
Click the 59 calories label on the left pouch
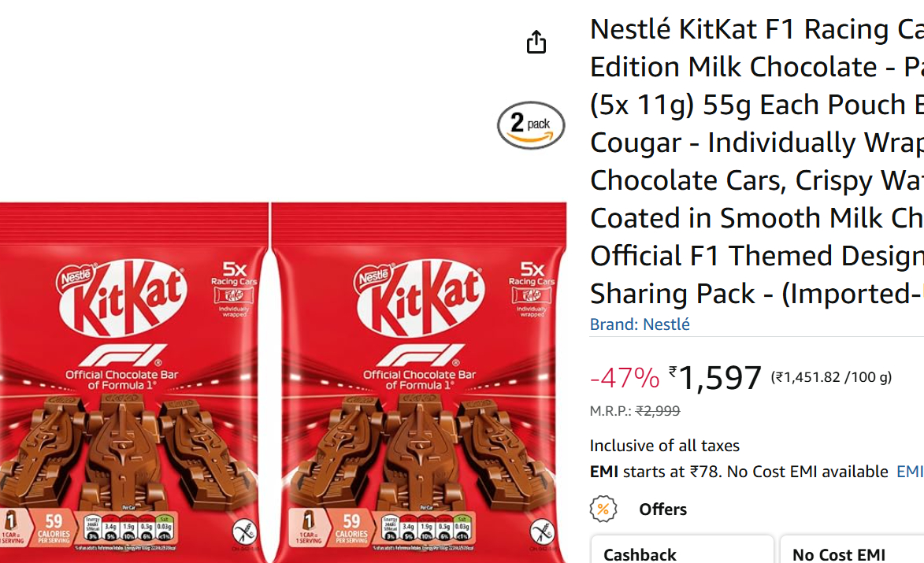click(54, 527)
